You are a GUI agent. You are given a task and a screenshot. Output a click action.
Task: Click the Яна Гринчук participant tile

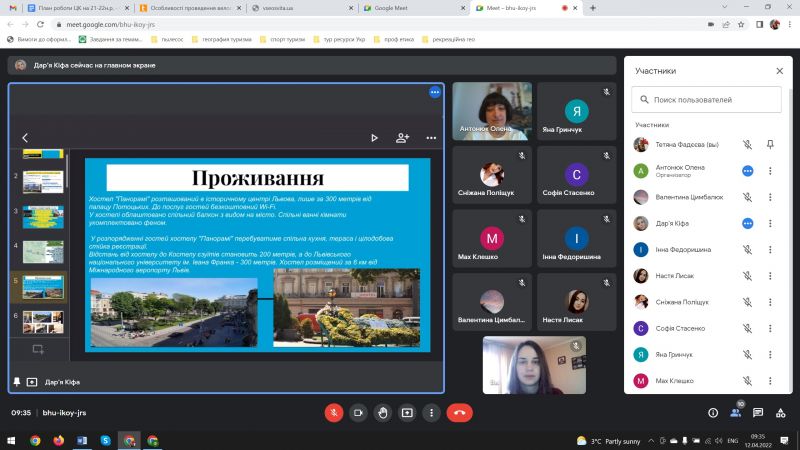point(577,111)
